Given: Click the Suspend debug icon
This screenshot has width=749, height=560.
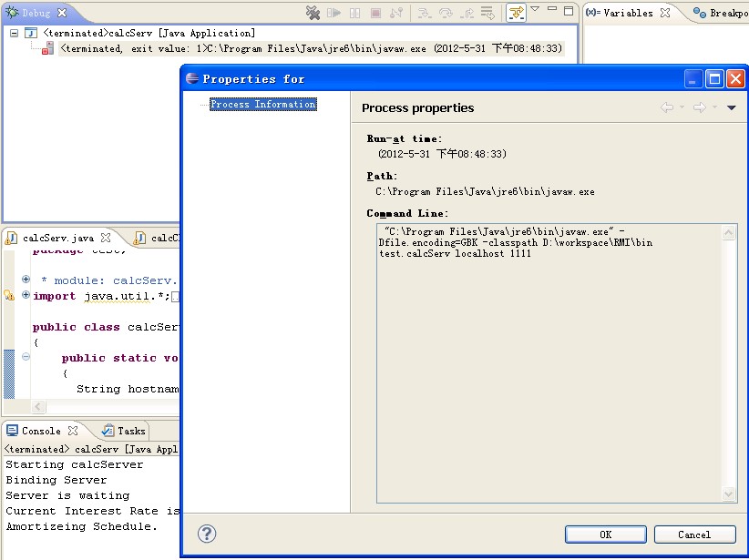Looking at the screenshot, I should tap(355, 13).
